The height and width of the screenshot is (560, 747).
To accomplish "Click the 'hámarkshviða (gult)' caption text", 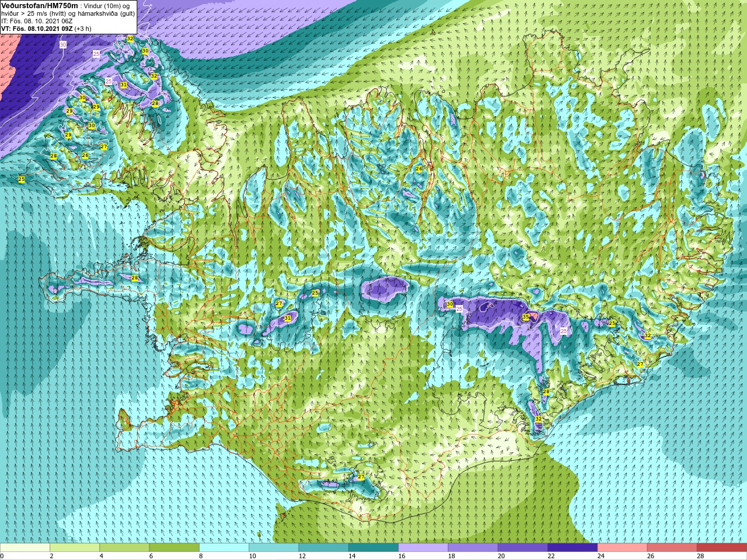I will (x=106, y=13).
